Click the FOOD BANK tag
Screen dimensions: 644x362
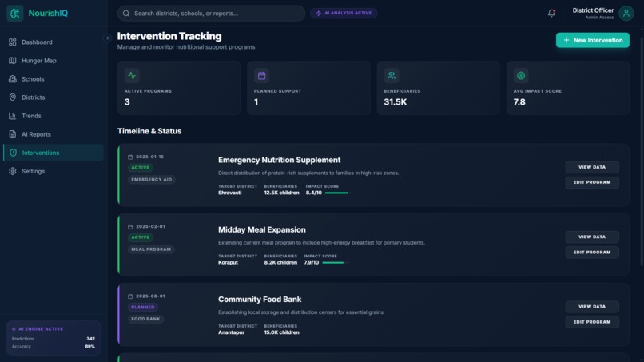(145, 319)
